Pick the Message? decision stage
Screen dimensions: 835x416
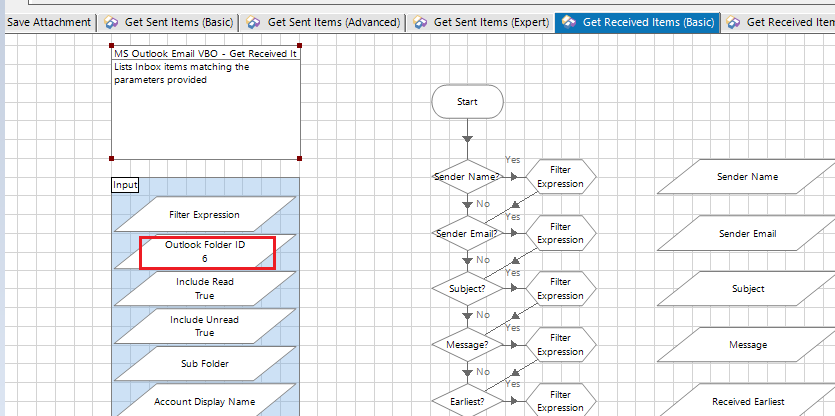[x=467, y=345]
